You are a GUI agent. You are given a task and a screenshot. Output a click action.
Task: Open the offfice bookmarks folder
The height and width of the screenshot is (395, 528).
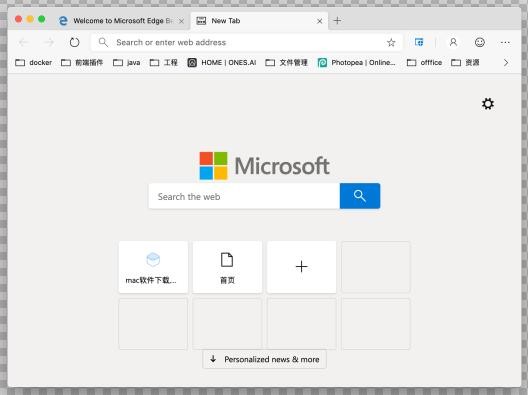pos(424,63)
